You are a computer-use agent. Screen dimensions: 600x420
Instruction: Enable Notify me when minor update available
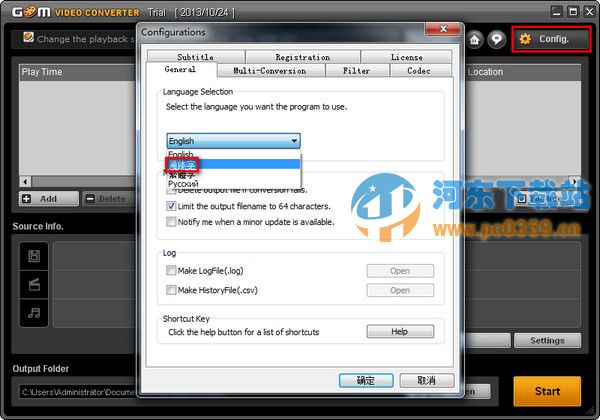[171, 222]
